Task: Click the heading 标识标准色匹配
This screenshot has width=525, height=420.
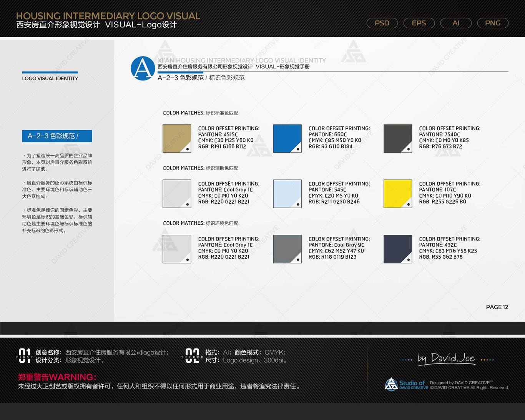Action: 222,113
